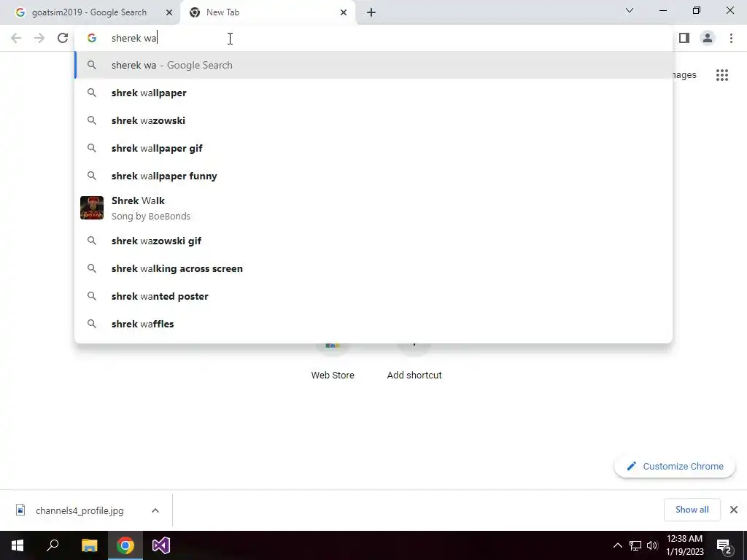
Task: Click Show all downloads
Action: (692, 510)
